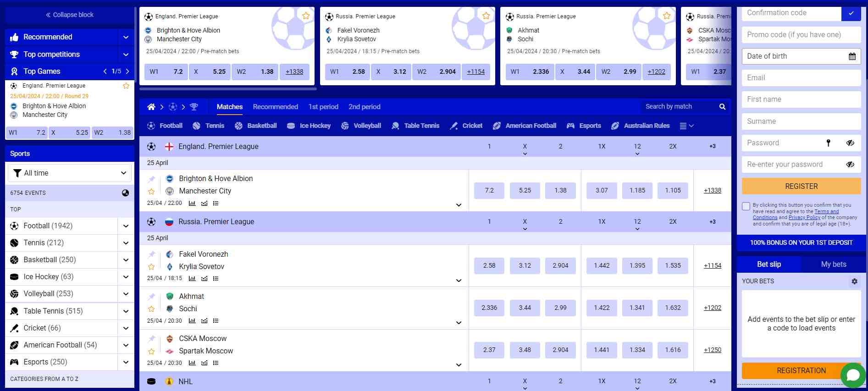The height and width of the screenshot is (391, 868).
Task: Open lineups list icon for Akhmat match
Action: pos(216,321)
